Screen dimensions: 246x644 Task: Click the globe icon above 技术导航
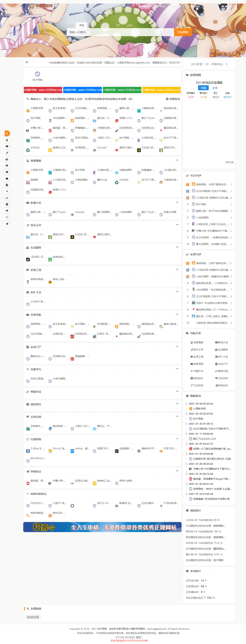click(37, 74)
